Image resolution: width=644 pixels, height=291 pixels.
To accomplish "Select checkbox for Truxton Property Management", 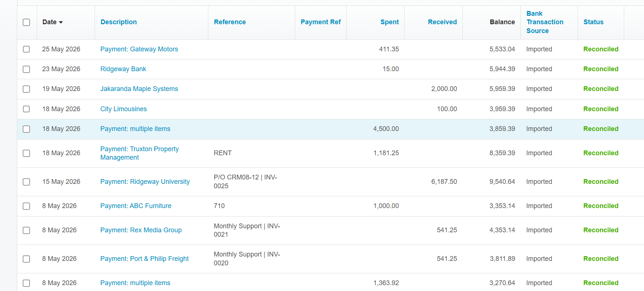I will 26,153.
